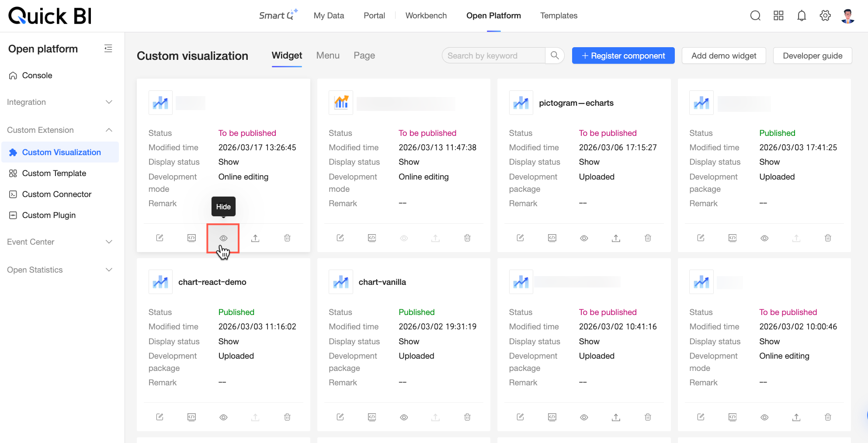Focus the Search by keyword field
The height and width of the screenshot is (443, 868).
coord(494,55)
